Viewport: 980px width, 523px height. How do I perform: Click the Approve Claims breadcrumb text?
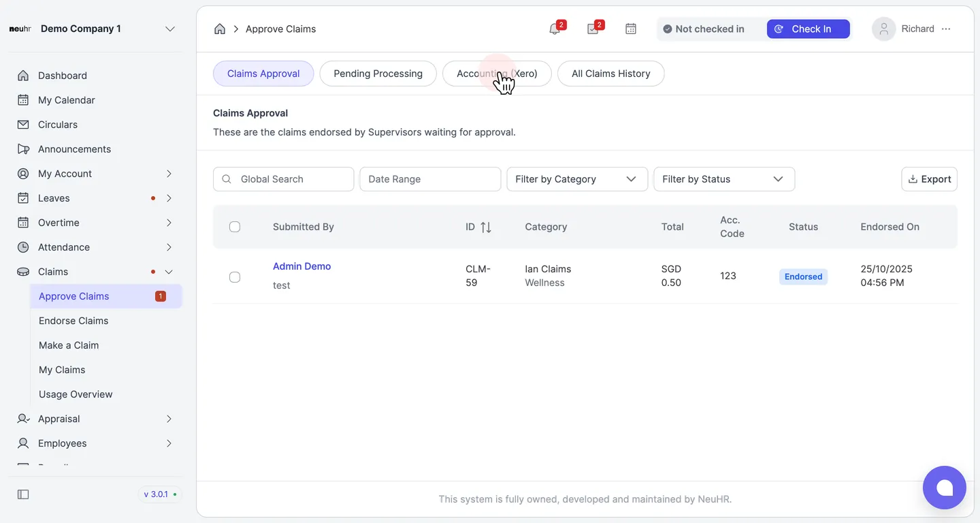280,29
